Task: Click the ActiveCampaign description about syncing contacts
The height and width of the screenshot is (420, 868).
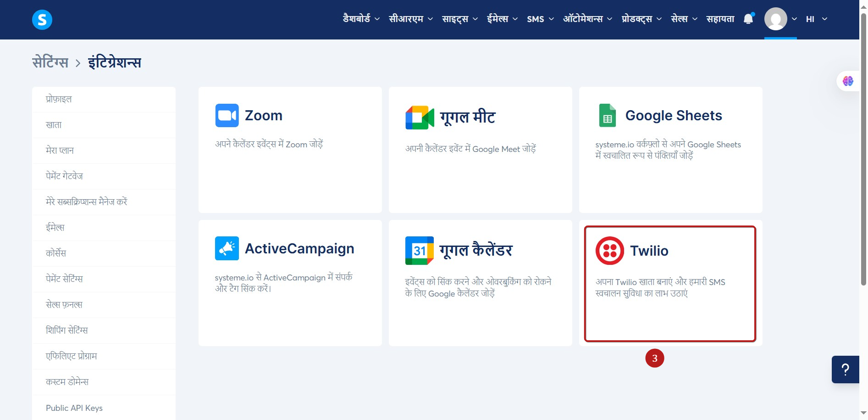Action: pos(284,283)
